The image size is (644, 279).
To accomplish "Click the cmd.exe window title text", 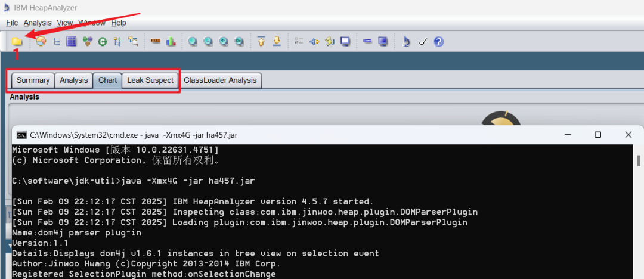I will click(134, 135).
